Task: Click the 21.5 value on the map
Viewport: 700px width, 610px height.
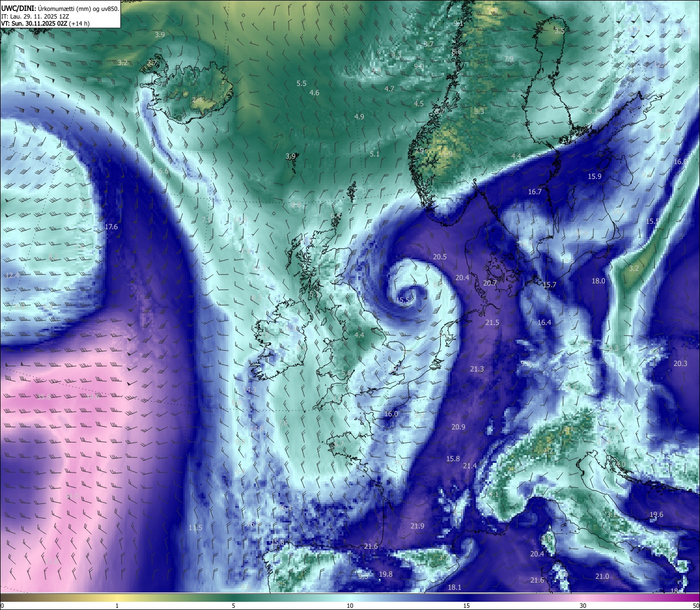Action: tap(492, 323)
